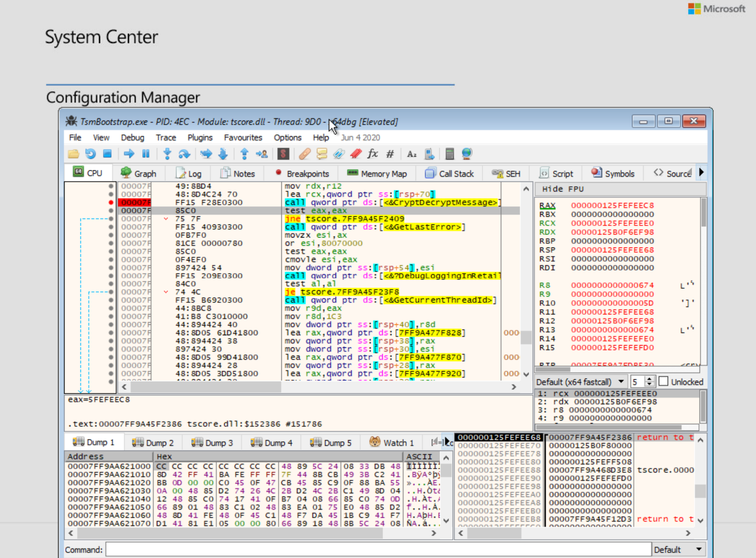Click the right arrow to show more main tabs
The image size is (756, 558).
click(701, 173)
